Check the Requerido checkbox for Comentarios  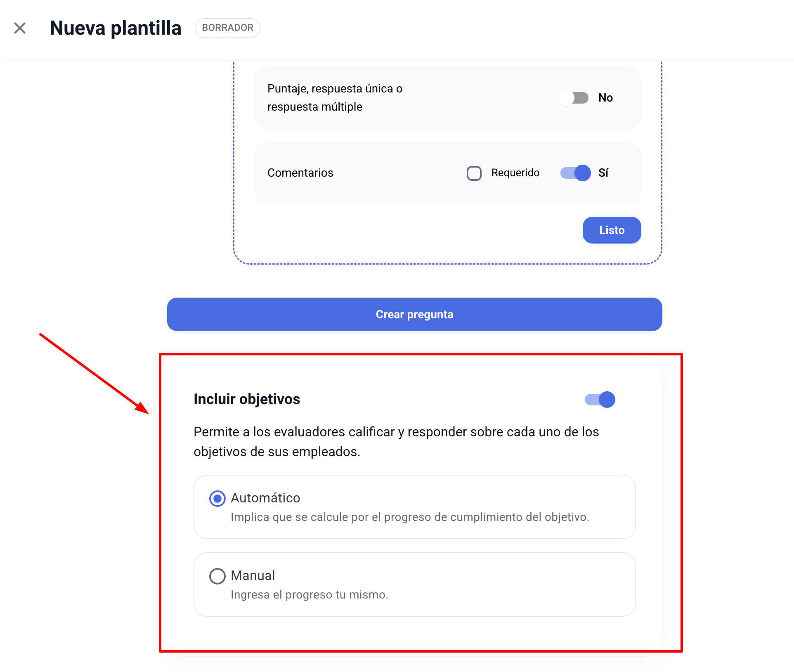(474, 173)
